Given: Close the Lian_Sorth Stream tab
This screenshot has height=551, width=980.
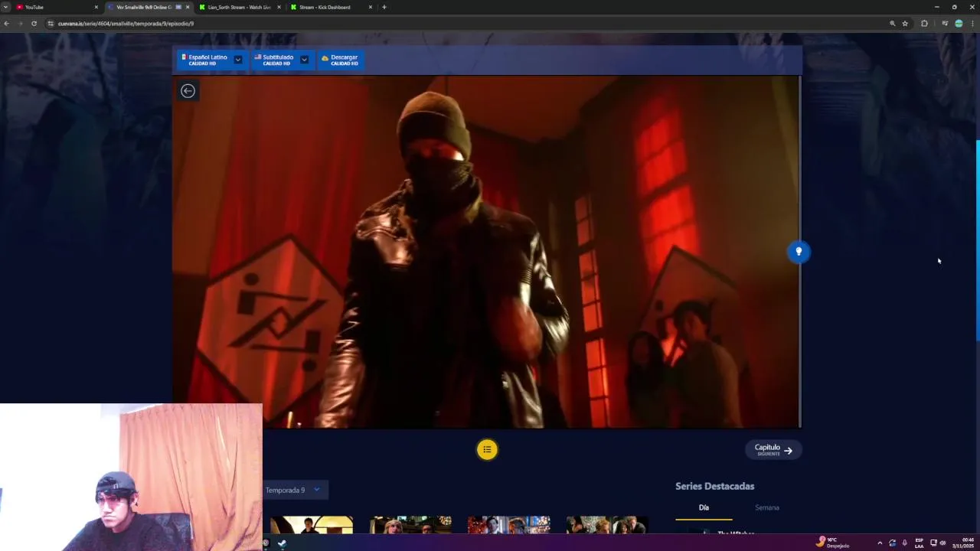Looking at the screenshot, I should 279,7.
